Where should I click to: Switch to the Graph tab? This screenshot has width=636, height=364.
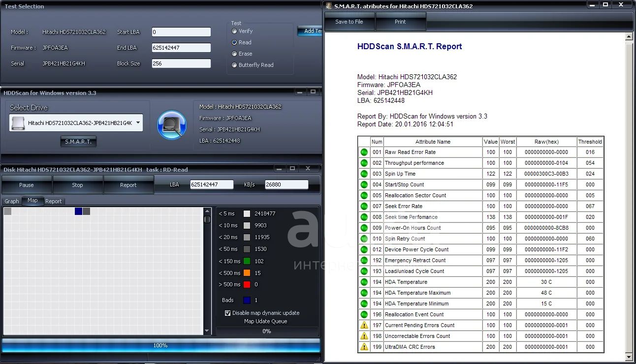(x=12, y=201)
